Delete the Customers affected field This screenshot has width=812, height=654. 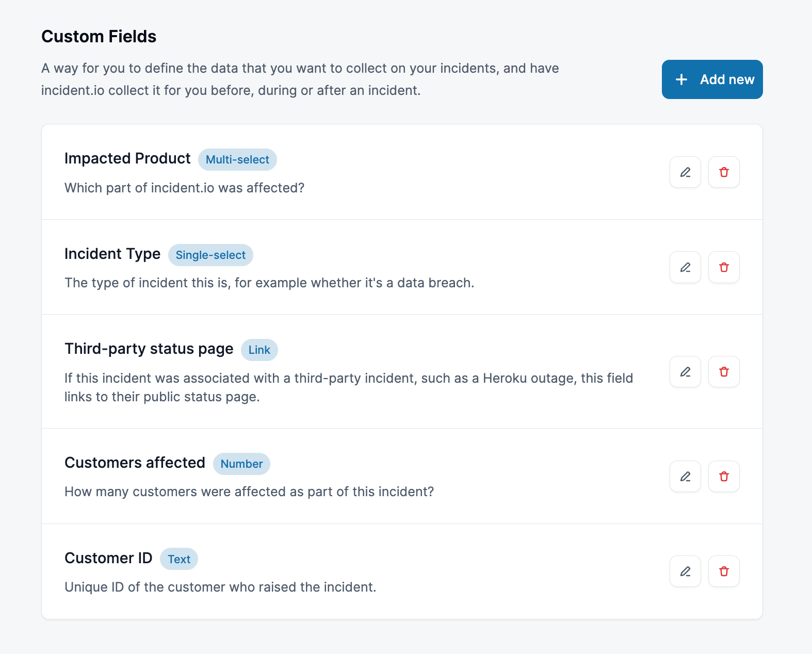coord(724,477)
